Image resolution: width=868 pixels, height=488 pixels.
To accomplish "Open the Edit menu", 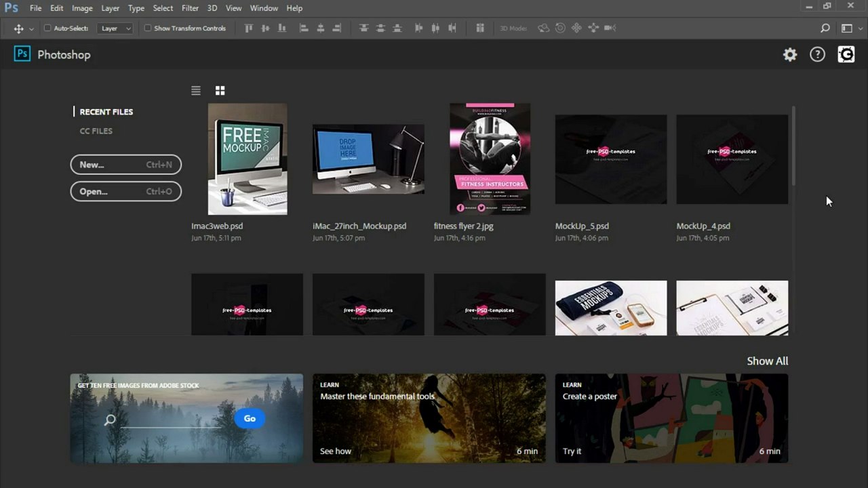I will tap(57, 8).
